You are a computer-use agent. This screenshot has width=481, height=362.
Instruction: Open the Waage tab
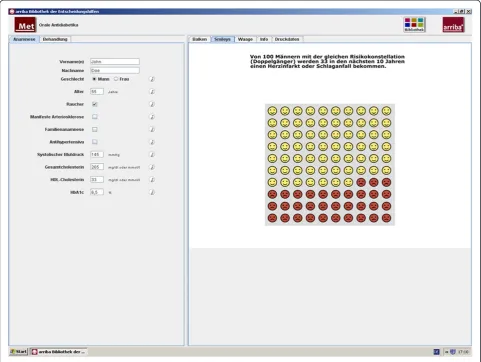pyautogui.click(x=245, y=39)
